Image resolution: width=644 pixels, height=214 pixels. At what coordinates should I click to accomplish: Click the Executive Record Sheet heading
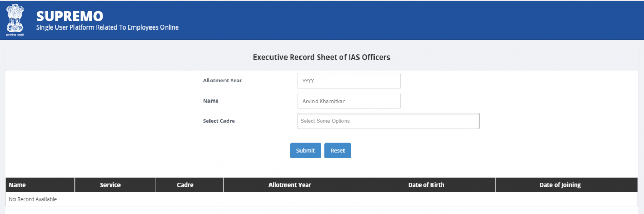pyautogui.click(x=321, y=57)
